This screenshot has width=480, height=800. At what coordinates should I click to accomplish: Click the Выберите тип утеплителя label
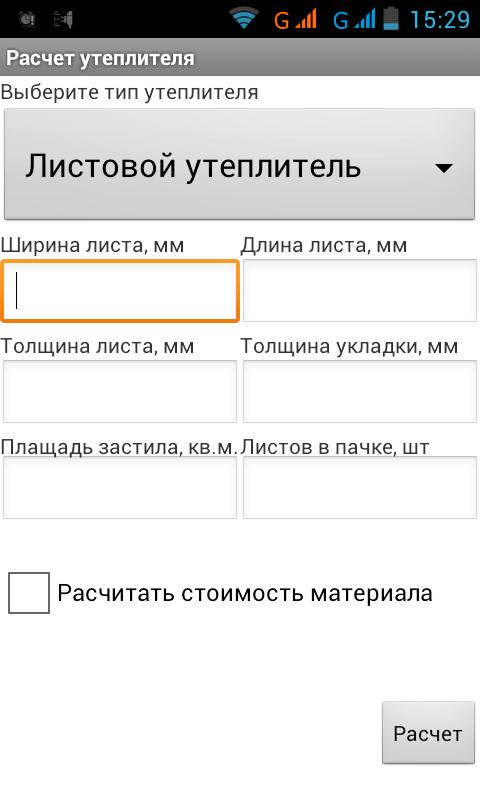coord(130,92)
